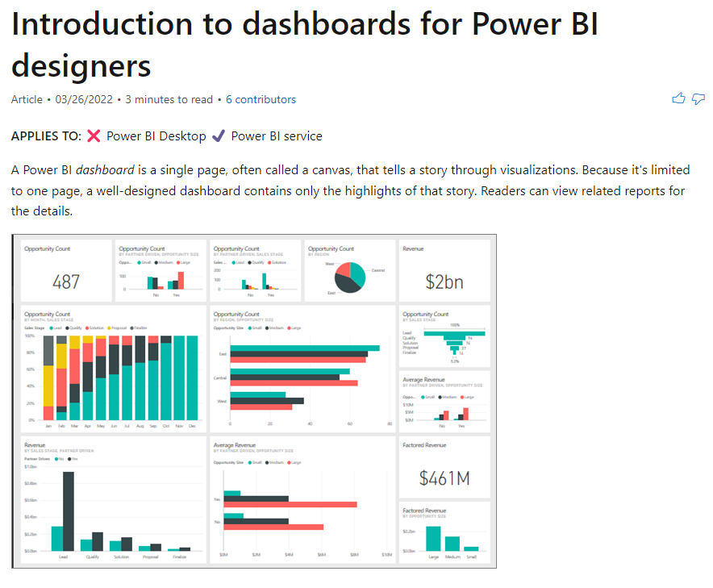Image resolution: width=713 pixels, height=588 pixels.
Task: Click the "Power BI service" text
Action: 277,136
